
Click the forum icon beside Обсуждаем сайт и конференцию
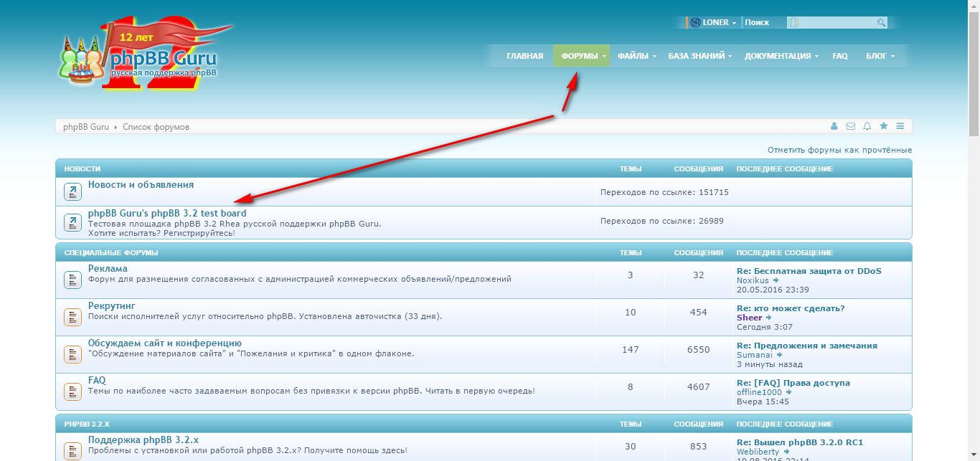click(x=72, y=354)
